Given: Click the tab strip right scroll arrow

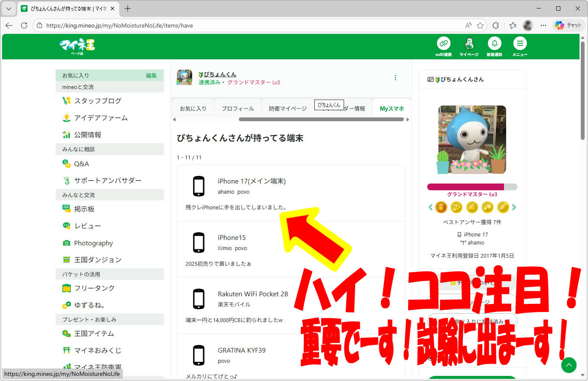Looking at the screenshot, I should click(408, 120).
